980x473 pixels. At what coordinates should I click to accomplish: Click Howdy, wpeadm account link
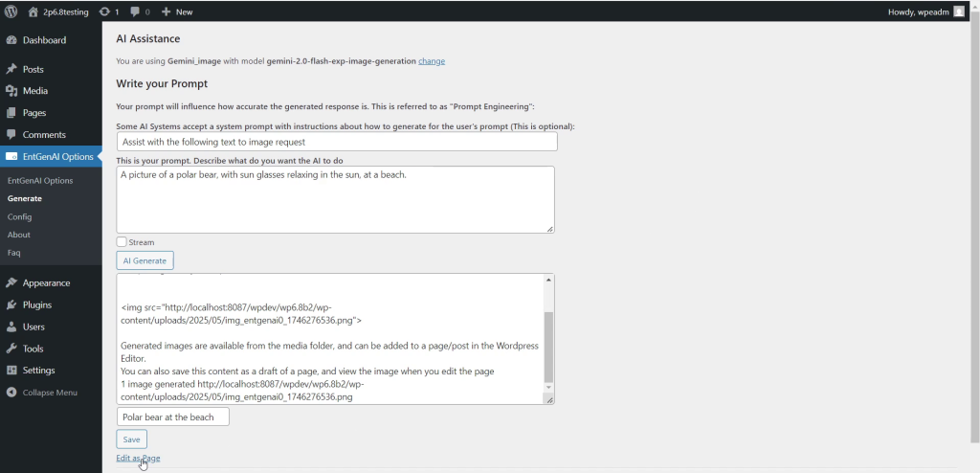pyautogui.click(x=918, y=11)
